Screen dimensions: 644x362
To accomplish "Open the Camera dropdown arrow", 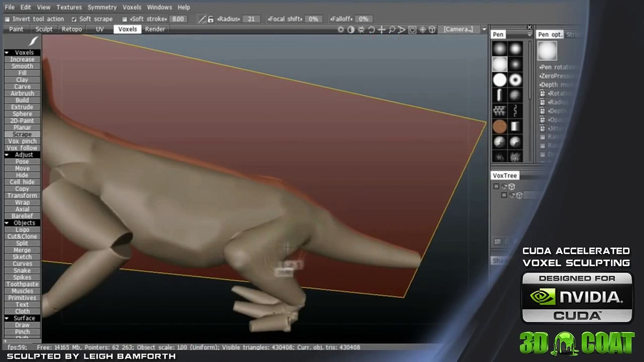I will pos(484,29).
